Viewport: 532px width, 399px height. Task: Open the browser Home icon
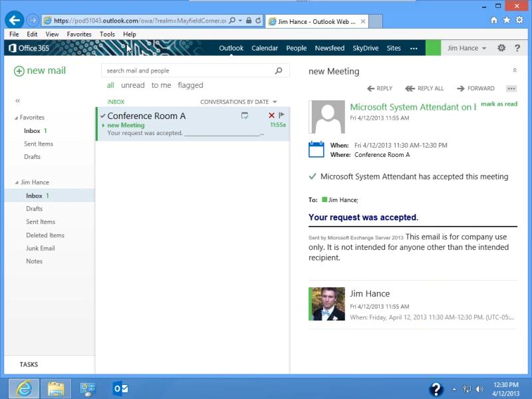click(493, 21)
